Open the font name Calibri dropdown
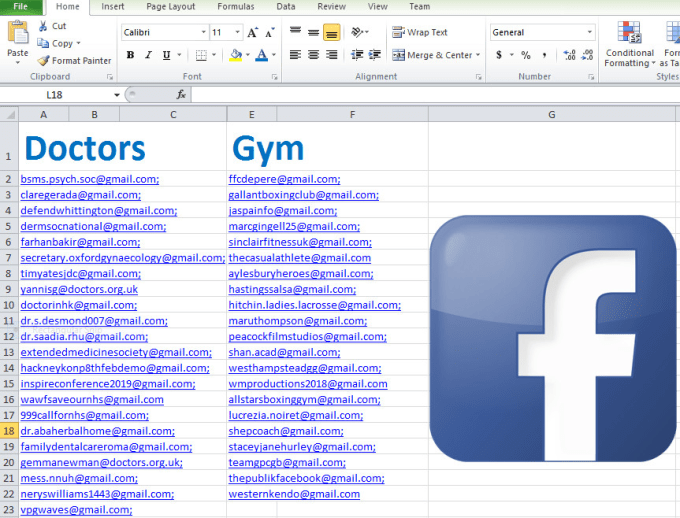Viewport: 680px width, 518px height. point(202,32)
